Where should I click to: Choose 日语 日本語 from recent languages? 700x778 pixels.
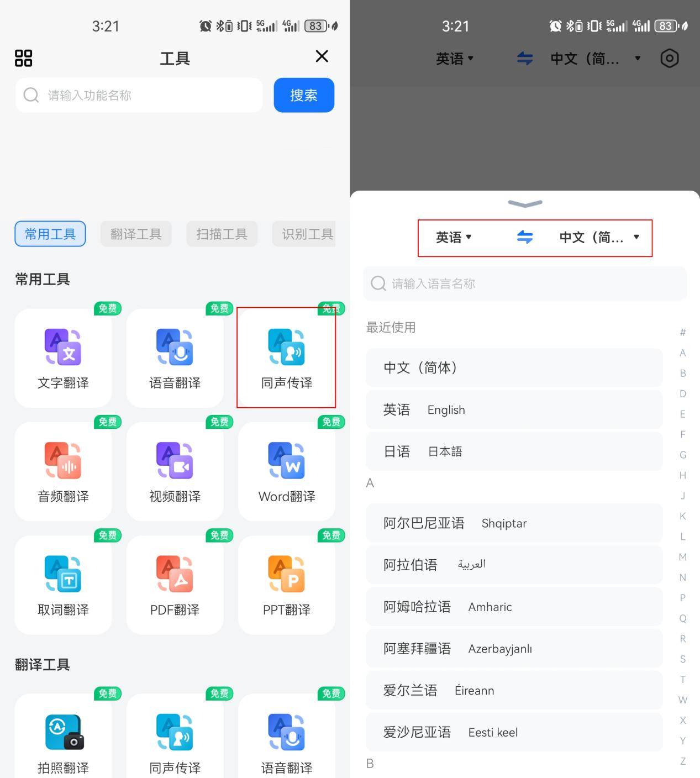click(x=514, y=451)
